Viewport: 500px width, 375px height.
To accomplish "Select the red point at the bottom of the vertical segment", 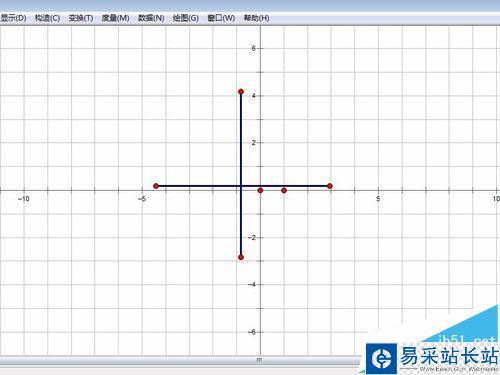I will pyautogui.click(x=241, y=257).
